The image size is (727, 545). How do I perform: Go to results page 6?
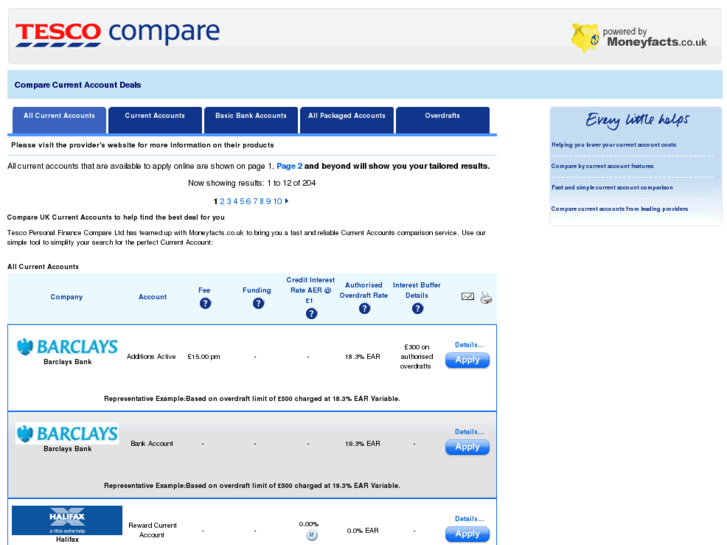pos(249,201)
